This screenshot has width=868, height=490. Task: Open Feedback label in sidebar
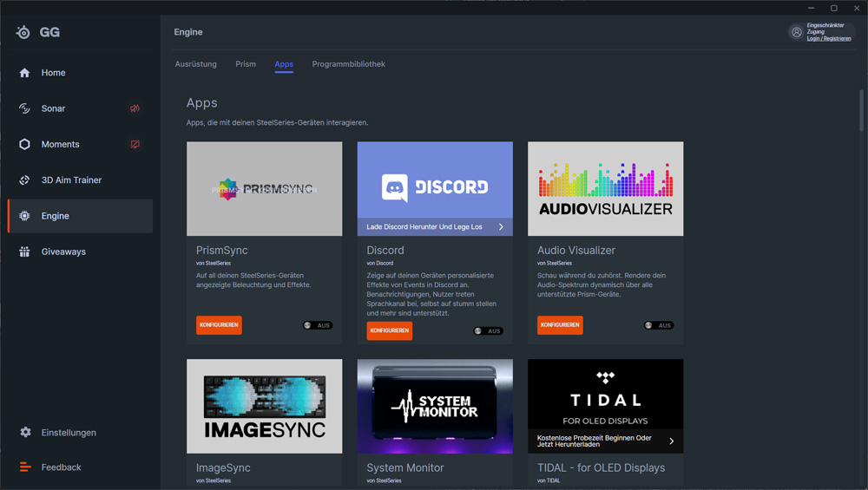(x=61, y=467)
